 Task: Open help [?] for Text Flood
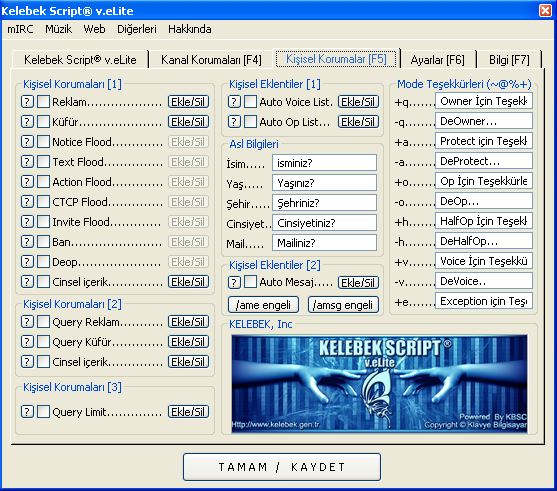pos(27,162)
